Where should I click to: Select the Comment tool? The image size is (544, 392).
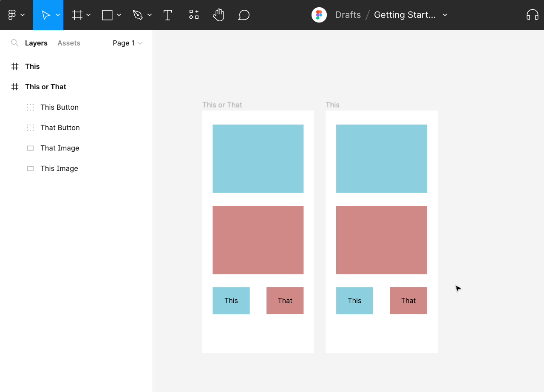[244, 15]
